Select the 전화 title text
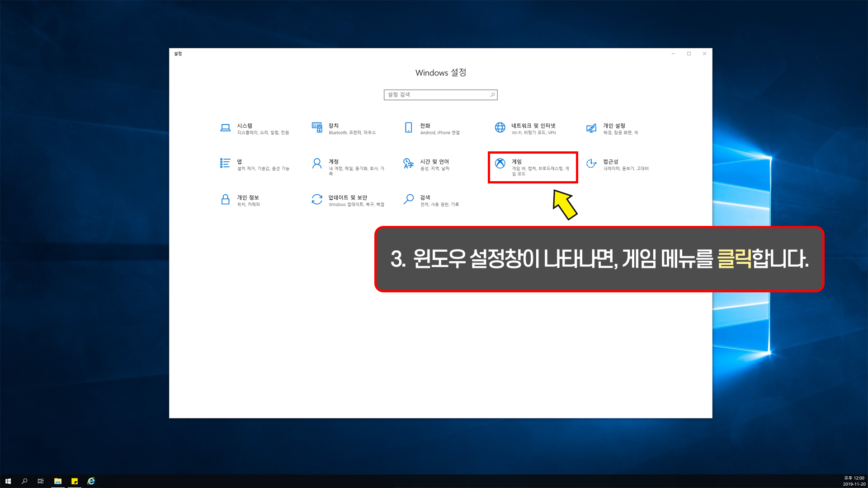Viewport: 868px width, 488px height. (425, 126)
